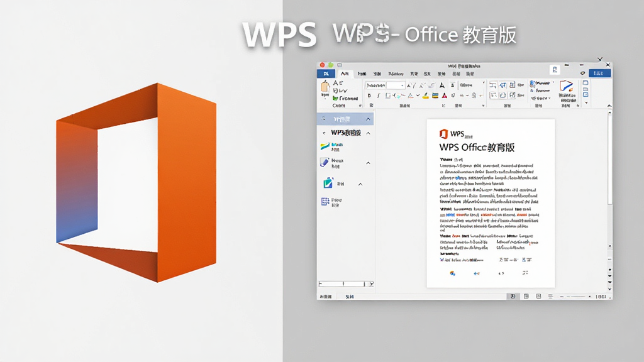Click the bottom scroll down arrow of scrollbar
The width and height of the screenshot is (644, 362).
click(609, 289)
